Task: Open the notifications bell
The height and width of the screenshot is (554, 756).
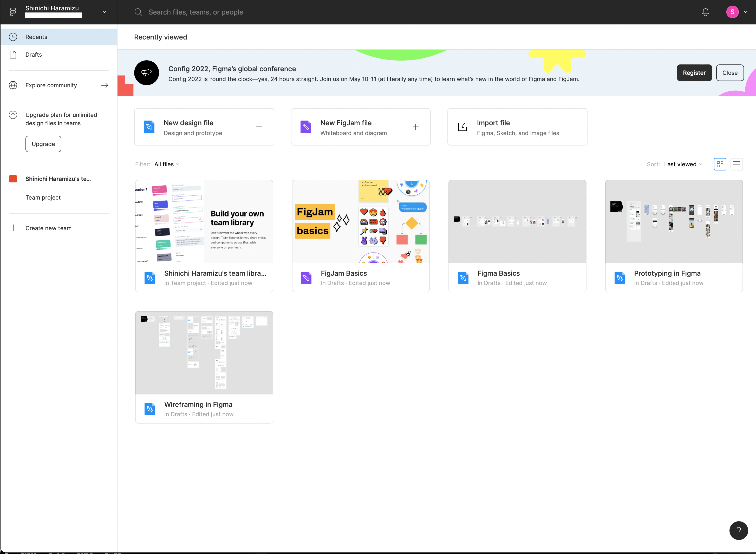Action: [x=705, y=12]
